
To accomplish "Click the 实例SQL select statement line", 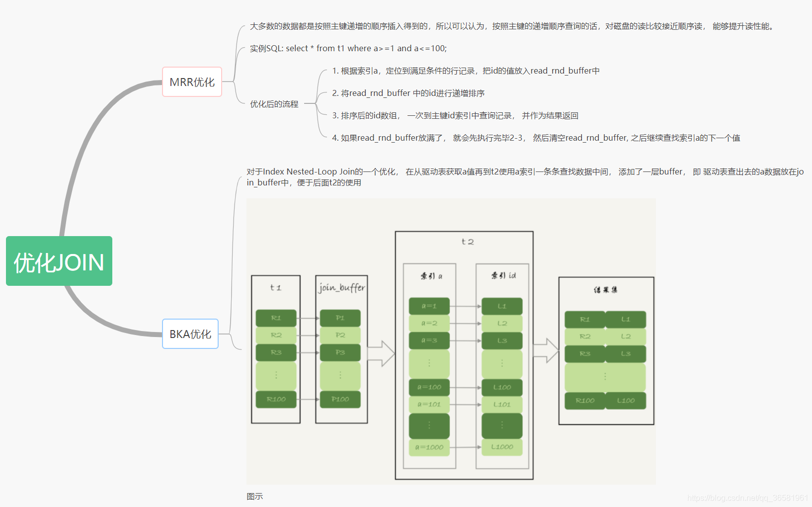I will click(x=348, y=48).
